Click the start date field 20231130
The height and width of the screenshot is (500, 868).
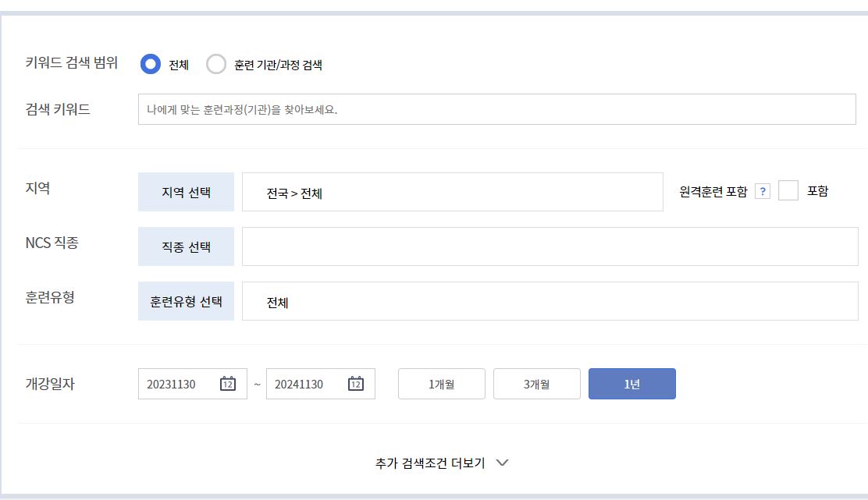click(x=193, y=384)
